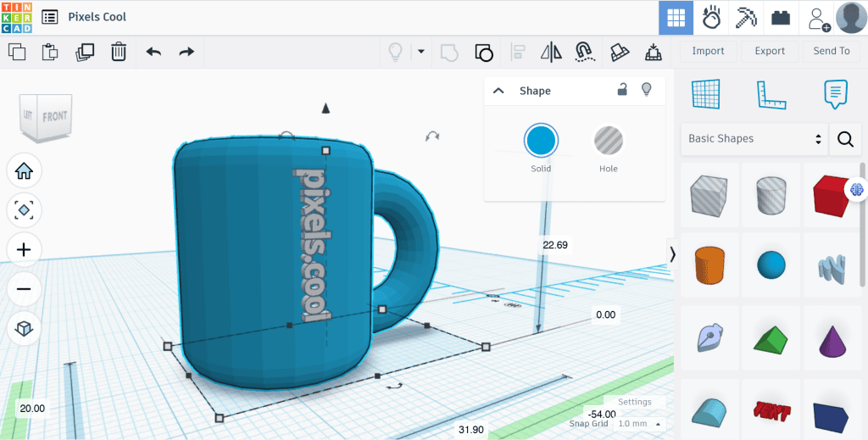Open the Snap Grid 1.0 mm dropdown
The image size is (868, 440).
tap(639, 423)
